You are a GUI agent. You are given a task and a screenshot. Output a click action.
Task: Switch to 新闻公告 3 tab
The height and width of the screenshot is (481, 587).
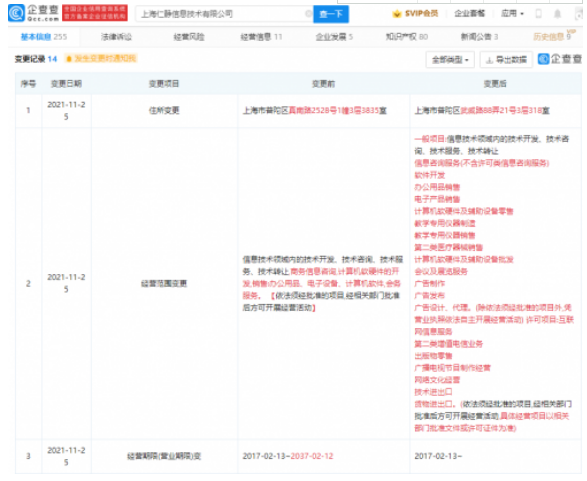click(x=479, y=37)
